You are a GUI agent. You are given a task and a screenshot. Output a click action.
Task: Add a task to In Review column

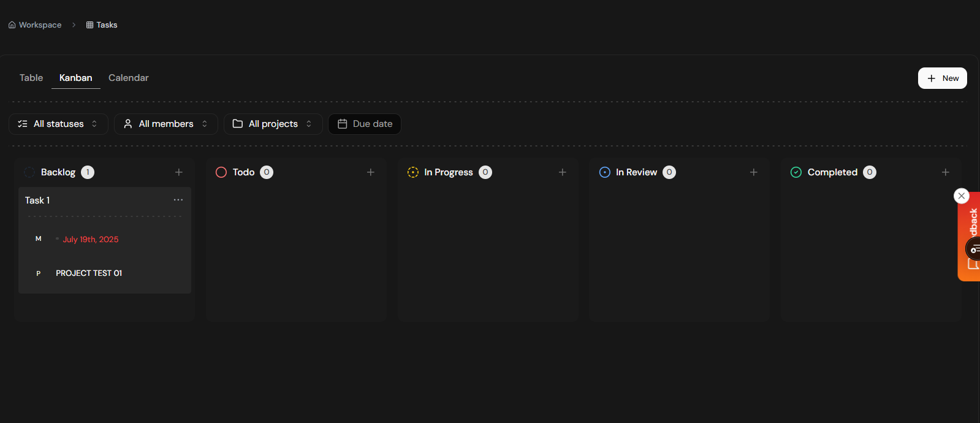(754, 172)
